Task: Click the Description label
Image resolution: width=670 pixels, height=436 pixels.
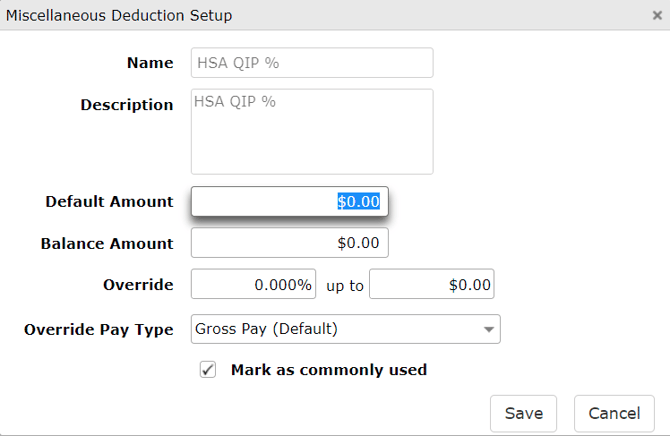Action: (x=127, y=105)
